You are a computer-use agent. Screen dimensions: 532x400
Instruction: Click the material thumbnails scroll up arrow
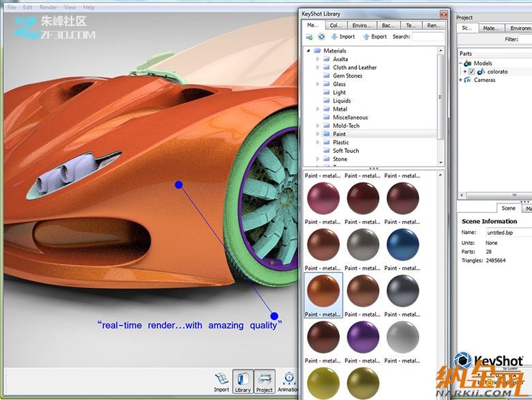point(441,175)
